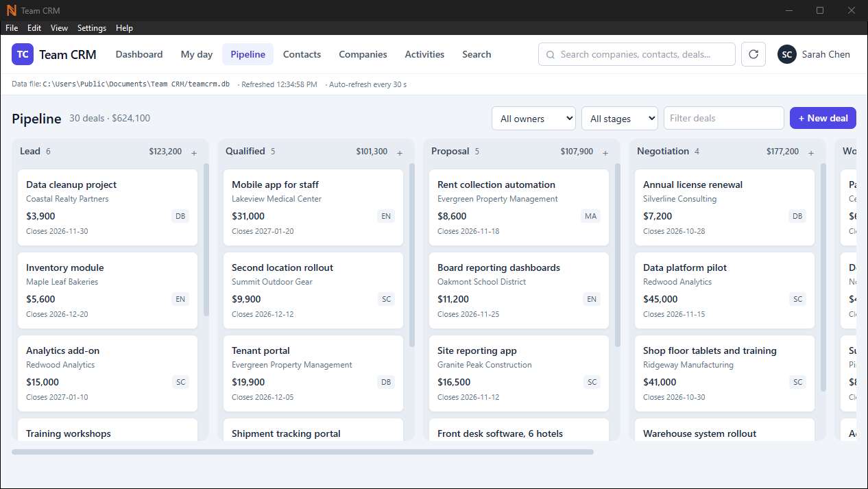Open the Inventory module deal
868x489 pixels.
click(108, 290)
